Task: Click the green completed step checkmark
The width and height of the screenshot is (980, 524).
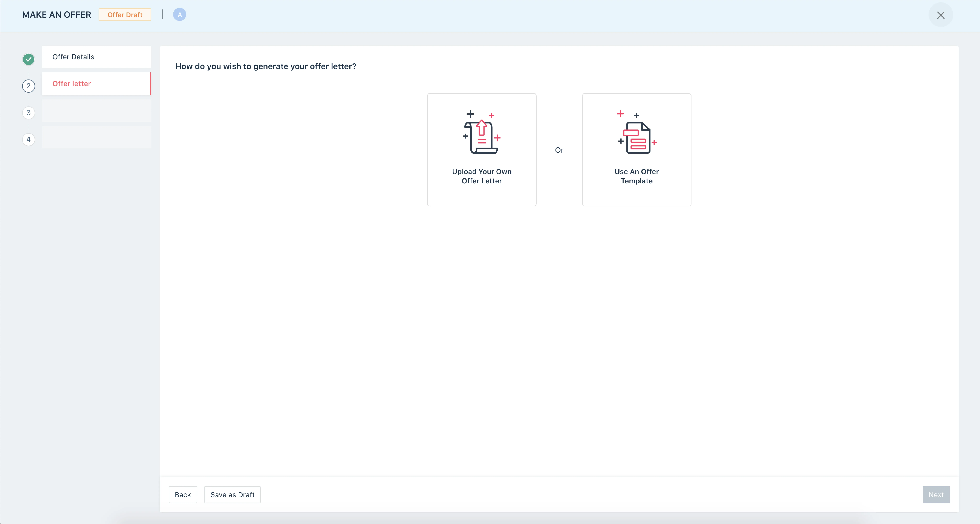Action: (29, 59)
